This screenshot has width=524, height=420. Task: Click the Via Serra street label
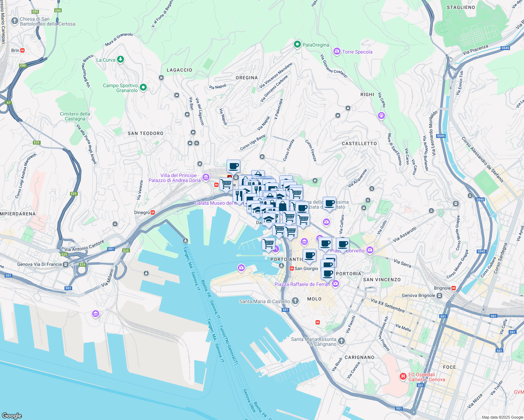click(402, 264)
